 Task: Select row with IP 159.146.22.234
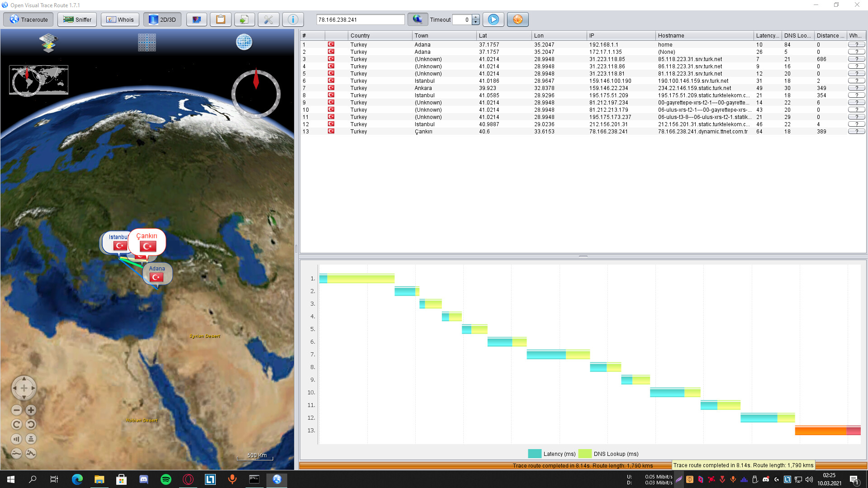click(583, 88)
